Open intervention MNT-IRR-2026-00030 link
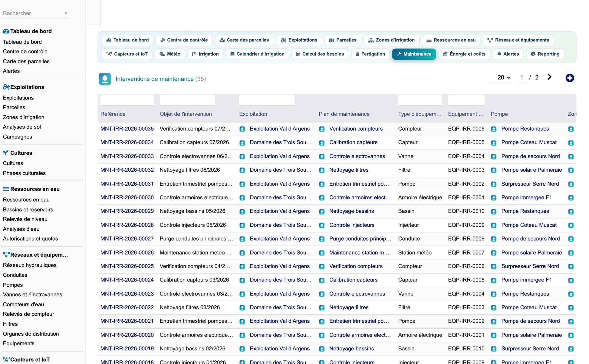The height and width of the screenshot is (364, 589). (127, 197)
